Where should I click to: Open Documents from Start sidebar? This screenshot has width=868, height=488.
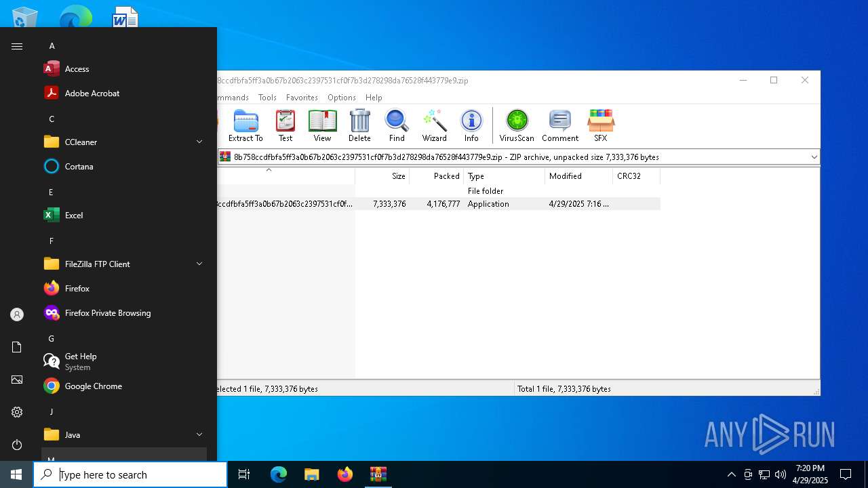pyautogui.click(x=17, y=347)
